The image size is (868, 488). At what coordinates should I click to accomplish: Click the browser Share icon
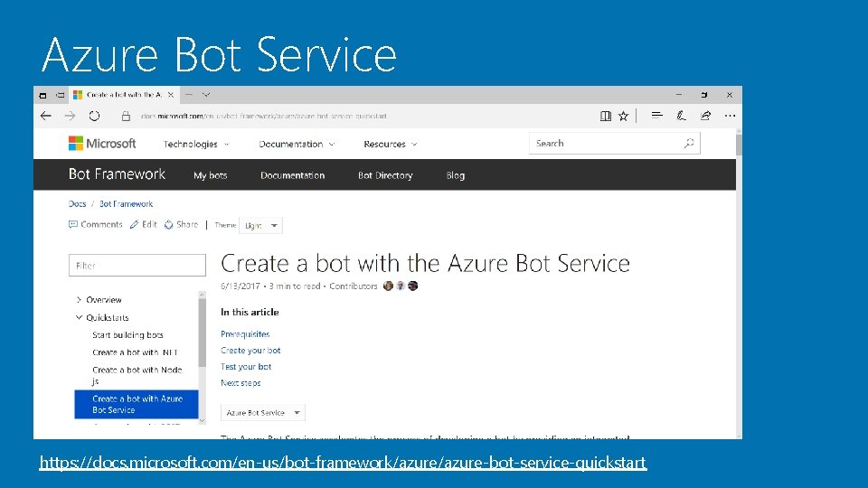tap(705, 115)
